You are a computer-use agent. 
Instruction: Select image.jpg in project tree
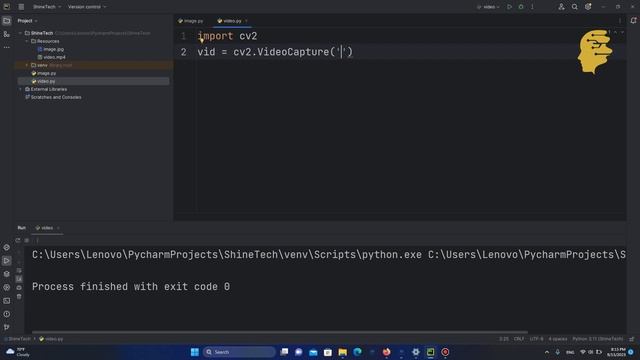tap(51, 49)
